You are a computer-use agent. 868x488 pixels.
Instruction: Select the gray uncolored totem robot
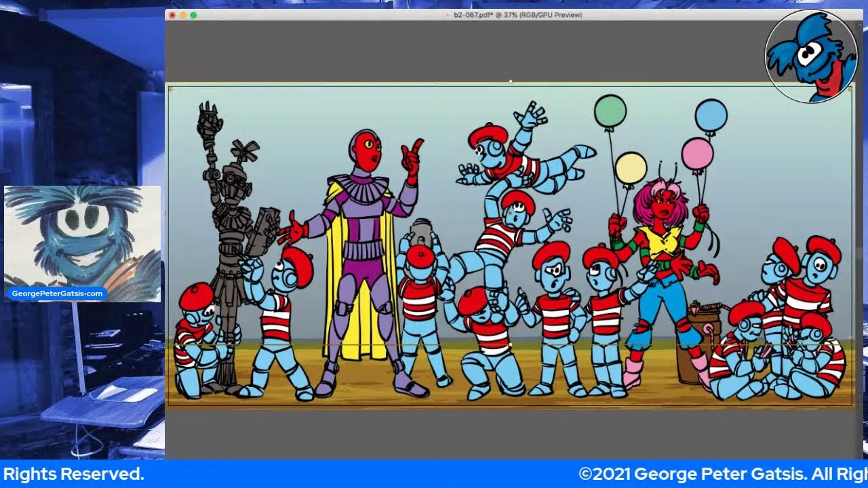point(227,224)
